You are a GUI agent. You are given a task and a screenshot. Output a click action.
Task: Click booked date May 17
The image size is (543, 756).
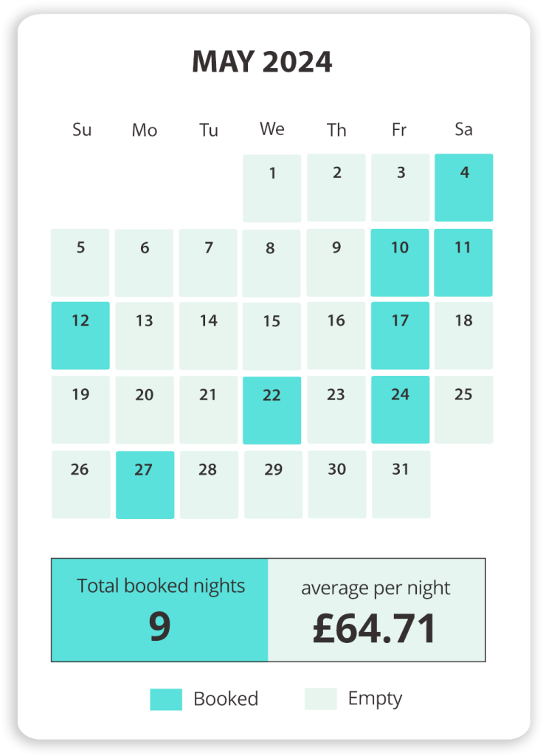[x=400, y=335]
